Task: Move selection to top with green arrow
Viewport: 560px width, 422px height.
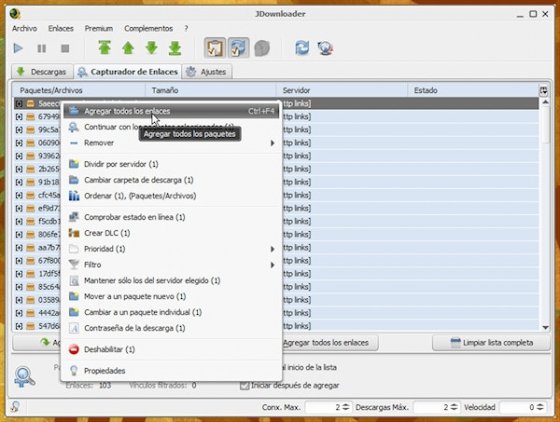Action: (x=105, y=48)
